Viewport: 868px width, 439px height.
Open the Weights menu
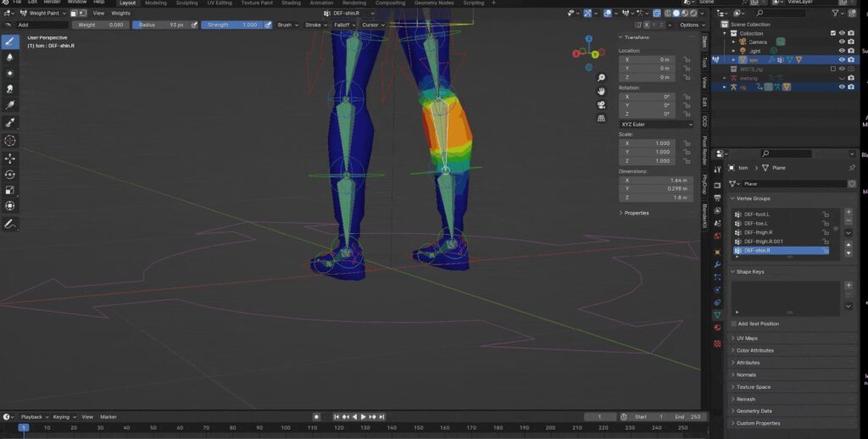pos(120,14)
